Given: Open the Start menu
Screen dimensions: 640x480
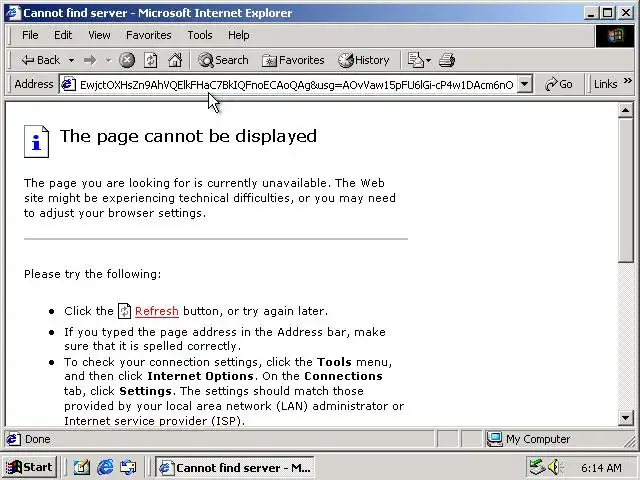Looking at the screenshot, I should pos(29,467).
